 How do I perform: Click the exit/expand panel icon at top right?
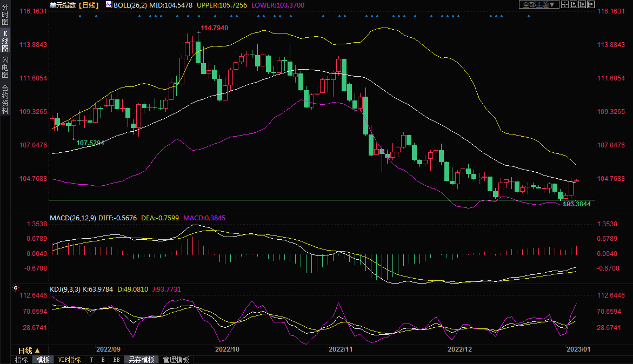[590, 4]
